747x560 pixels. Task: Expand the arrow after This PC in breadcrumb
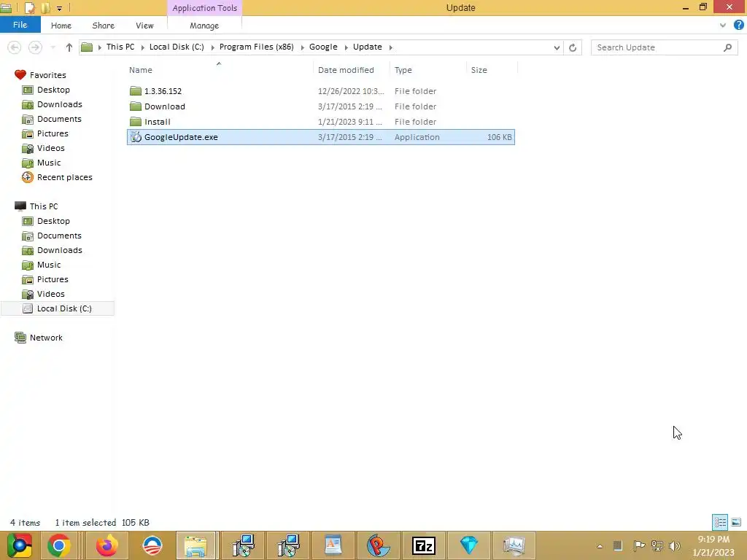click(x=142, y=47)
